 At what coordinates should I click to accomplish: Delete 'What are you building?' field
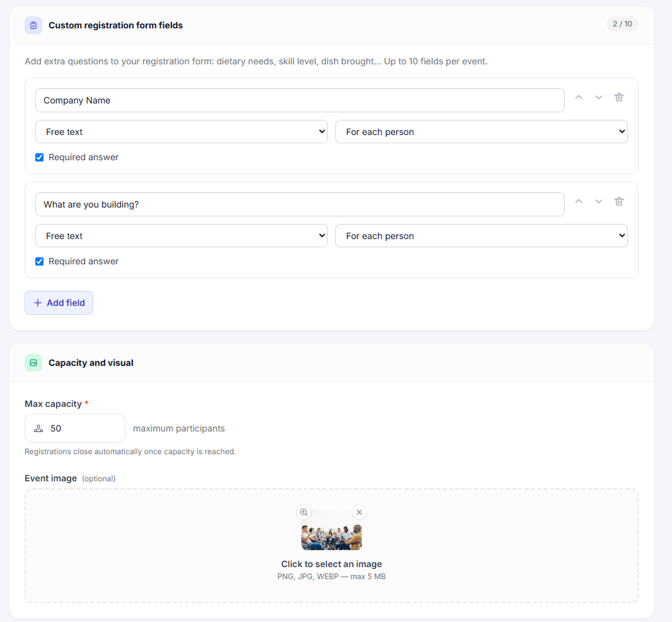tap(619, 201)
